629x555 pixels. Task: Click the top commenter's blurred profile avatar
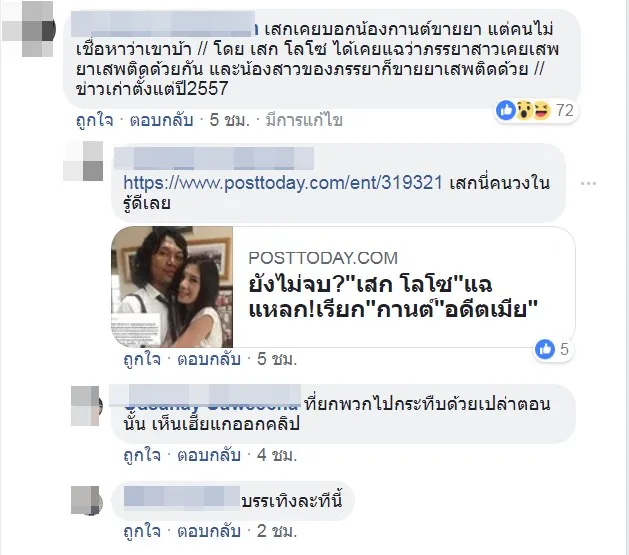(x=29, y=29)
